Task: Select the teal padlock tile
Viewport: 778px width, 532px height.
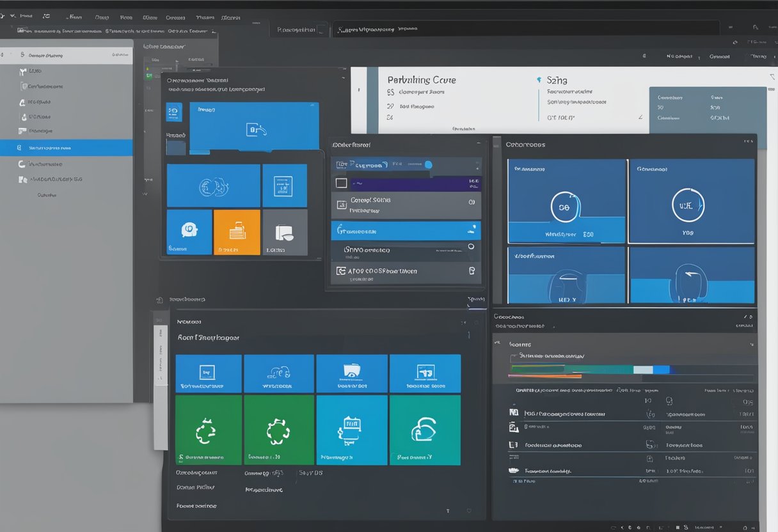Action: (x=425, y=430)
